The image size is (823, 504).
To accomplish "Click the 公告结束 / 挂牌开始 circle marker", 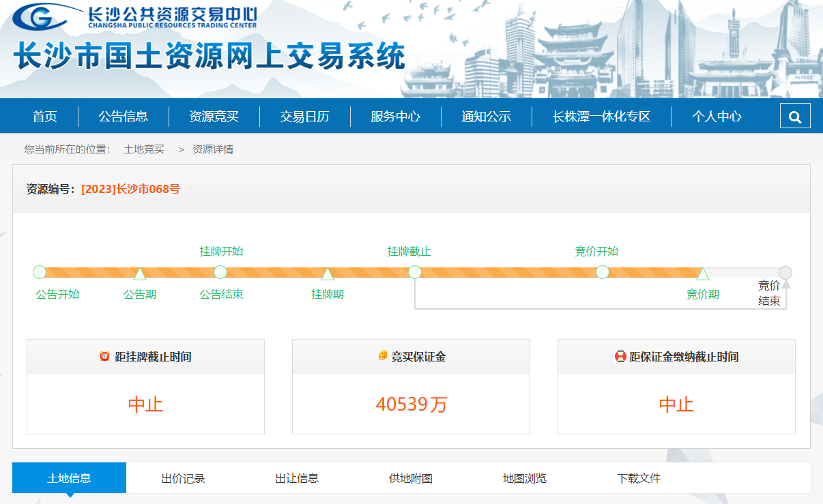I will pyautogui.click(x=220, y=272).
